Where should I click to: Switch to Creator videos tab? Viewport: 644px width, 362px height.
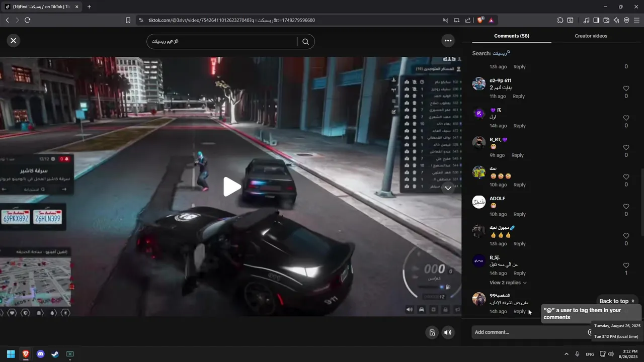[x=591, y=36]
